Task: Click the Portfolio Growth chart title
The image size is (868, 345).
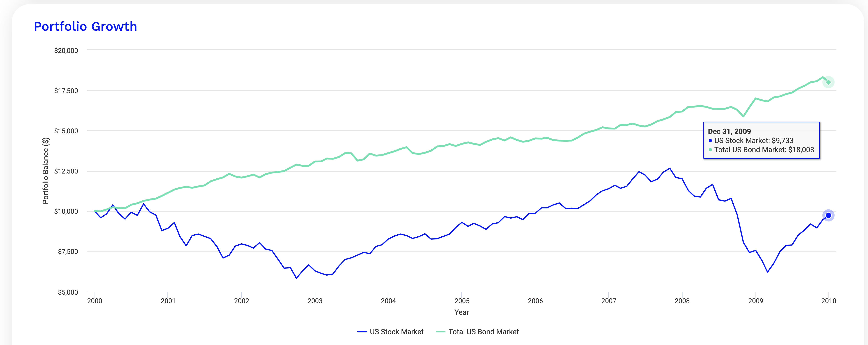Action: (x=86, y=26)
